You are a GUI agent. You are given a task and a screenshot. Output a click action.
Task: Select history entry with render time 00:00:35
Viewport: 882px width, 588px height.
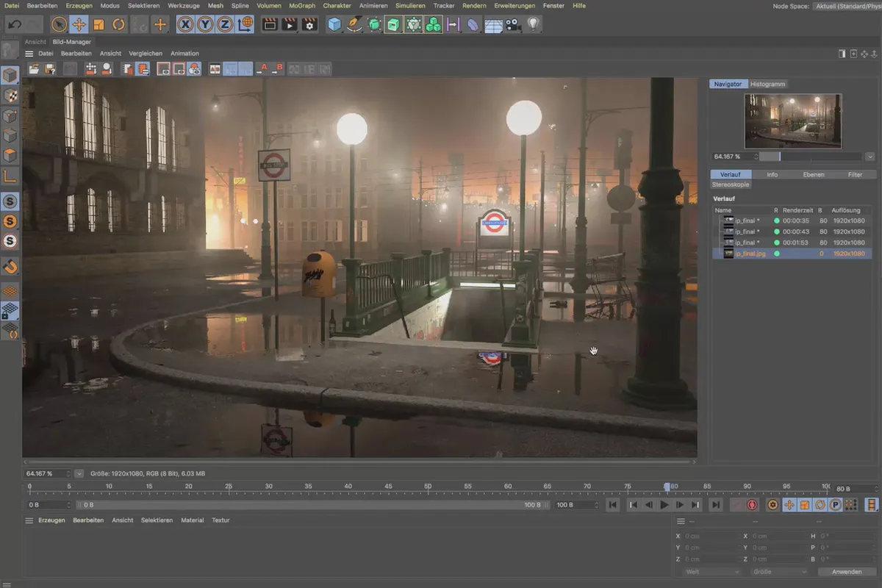point(792,220)
